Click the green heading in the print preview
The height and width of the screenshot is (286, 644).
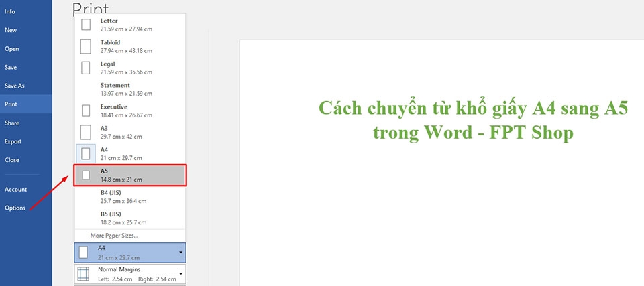pyautogui.click(x=473, y=120)
